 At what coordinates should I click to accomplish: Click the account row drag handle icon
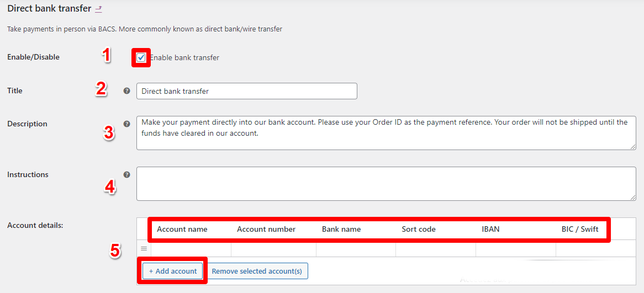point(144,248)
